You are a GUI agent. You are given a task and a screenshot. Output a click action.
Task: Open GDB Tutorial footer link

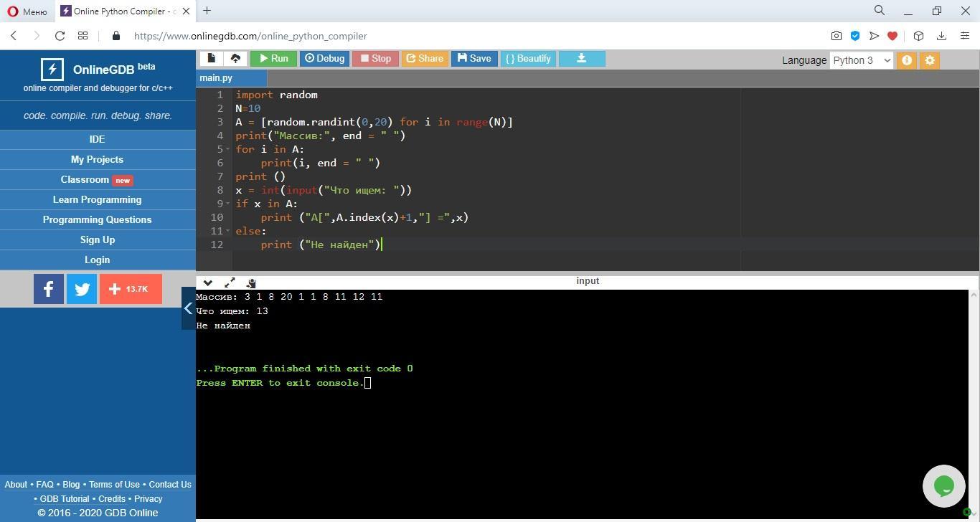(65, 499)
